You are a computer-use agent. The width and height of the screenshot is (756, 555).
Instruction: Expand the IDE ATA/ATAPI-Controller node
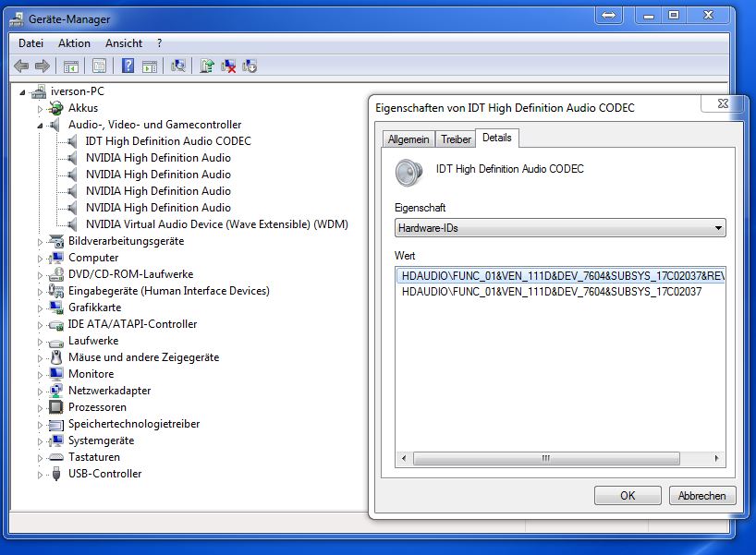pyautogui.click(x=40, y=325)
